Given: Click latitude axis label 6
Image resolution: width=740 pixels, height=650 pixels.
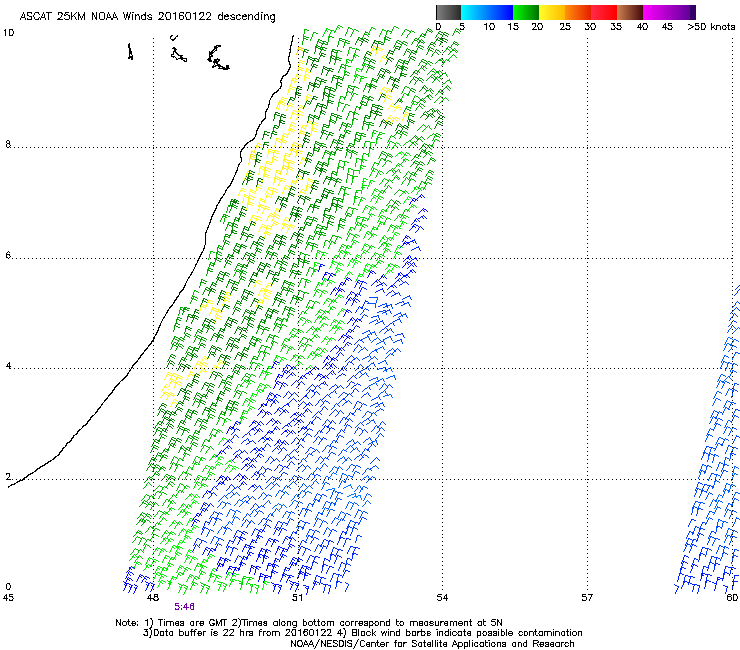Looking at the screenshot, I should coord(8,255).
